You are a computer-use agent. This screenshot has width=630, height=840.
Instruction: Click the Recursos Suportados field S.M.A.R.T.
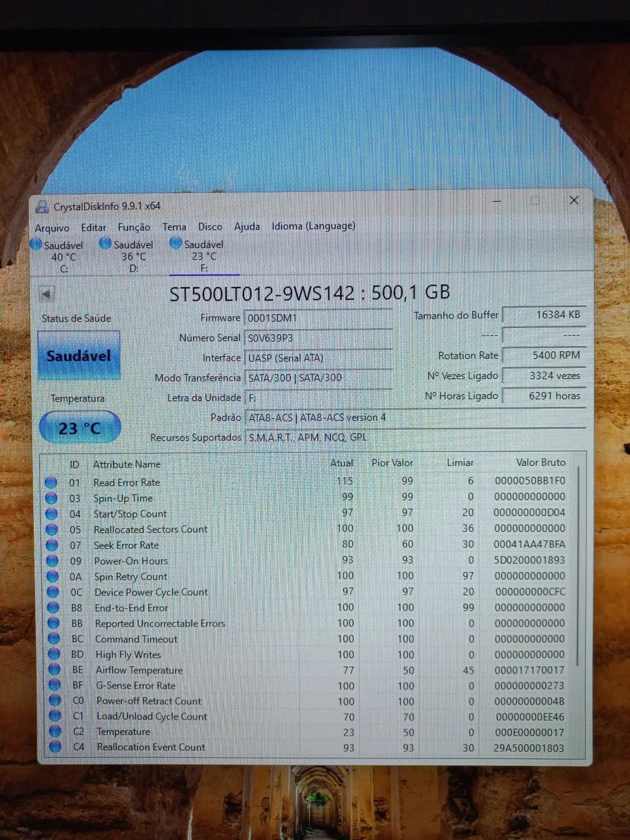click(415, 437)
